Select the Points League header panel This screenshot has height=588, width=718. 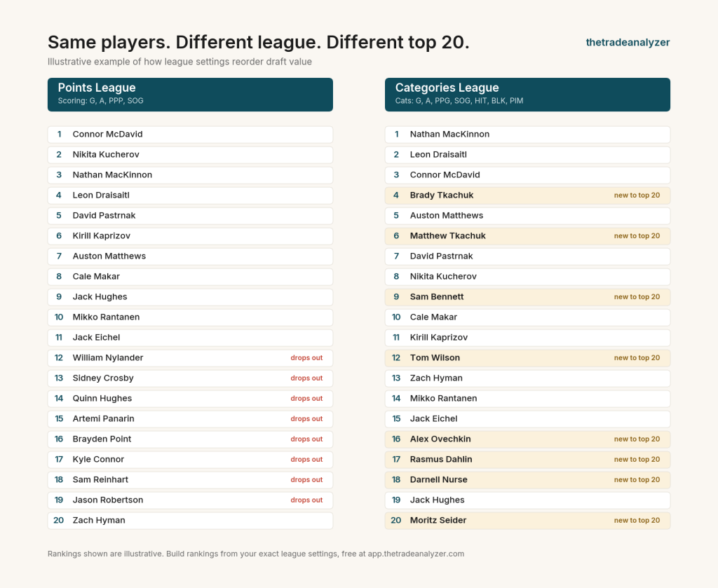point(190,95)
